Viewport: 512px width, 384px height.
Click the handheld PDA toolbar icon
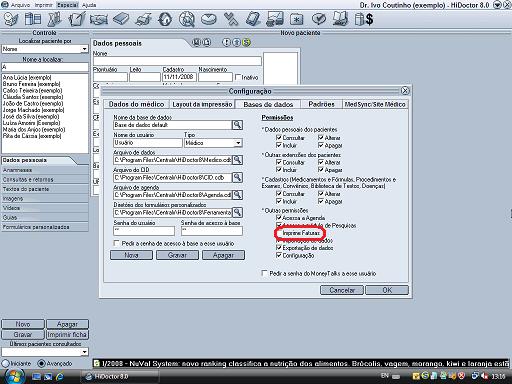point(253,19)
